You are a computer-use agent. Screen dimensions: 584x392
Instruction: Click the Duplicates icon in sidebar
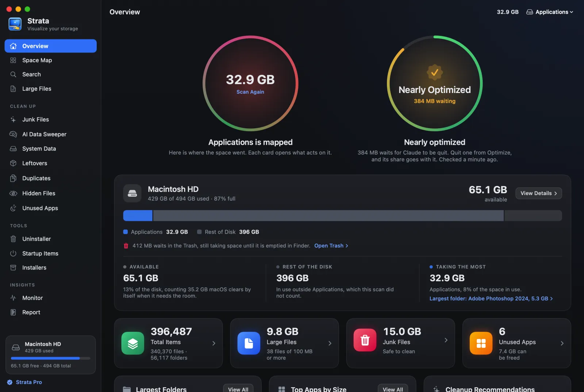click(13, 178)
